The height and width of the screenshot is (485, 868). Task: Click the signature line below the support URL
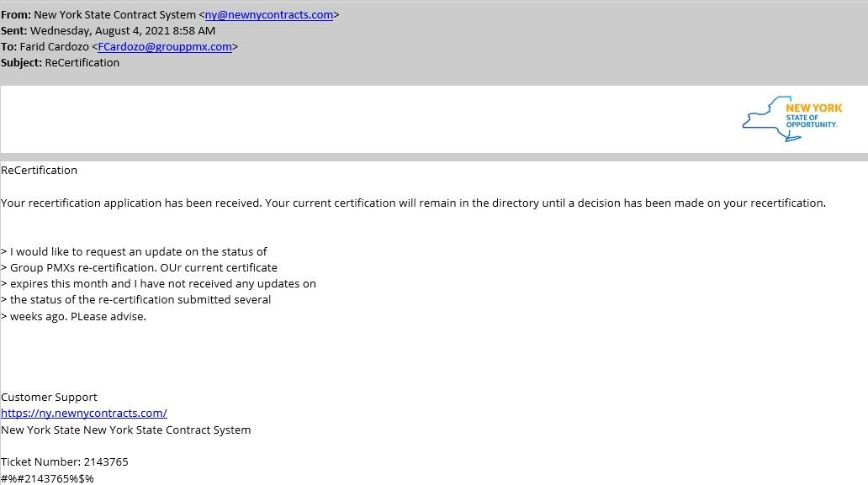click(126, 430)
